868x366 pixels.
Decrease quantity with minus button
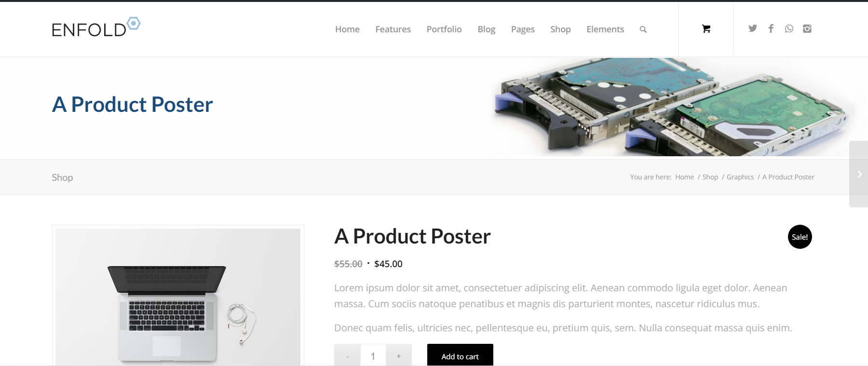click(347, 356)
